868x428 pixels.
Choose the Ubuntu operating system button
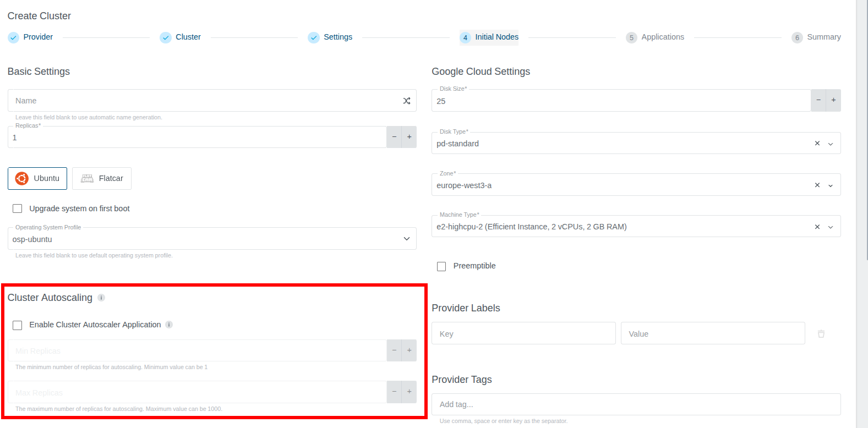(37, 178)
